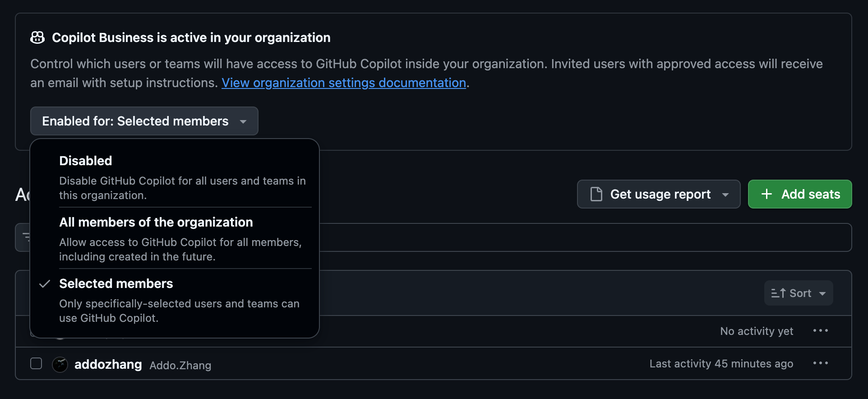
Task: Click the plus icon on Add seats
Action: coord(766,194)
